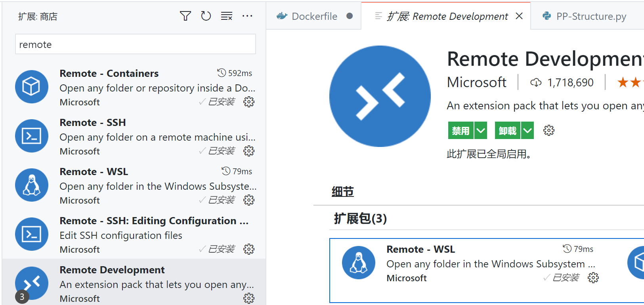This screenshot has height=305, width=644.
Task: Open the manage gear beside 卸载
Action: click(549, 130)
